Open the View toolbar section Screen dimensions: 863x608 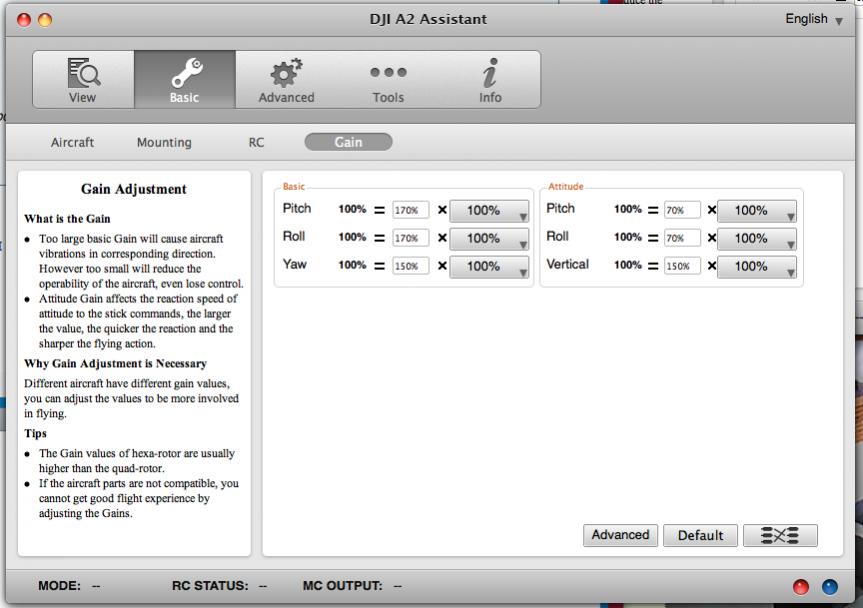click(x=83, y=80)
